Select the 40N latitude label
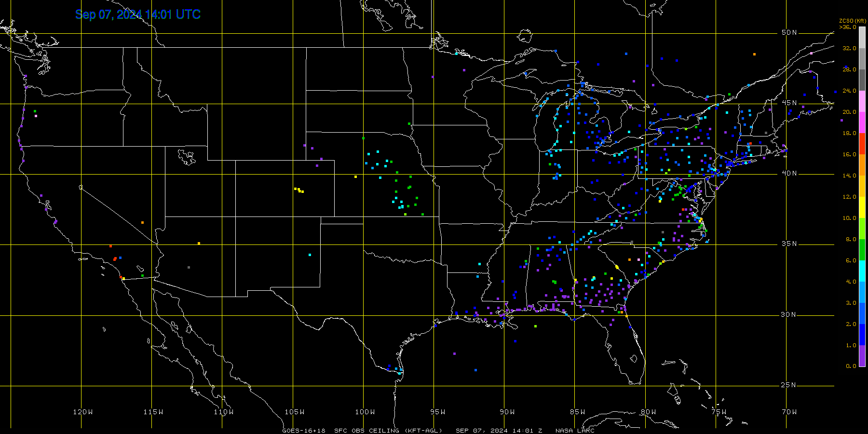The image size is (868, 434). pyautogui.click(x=789, y=173)
